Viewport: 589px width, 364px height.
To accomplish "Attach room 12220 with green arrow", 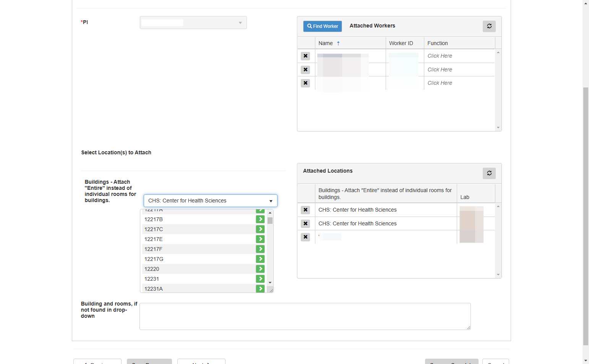I will point(260,269).
